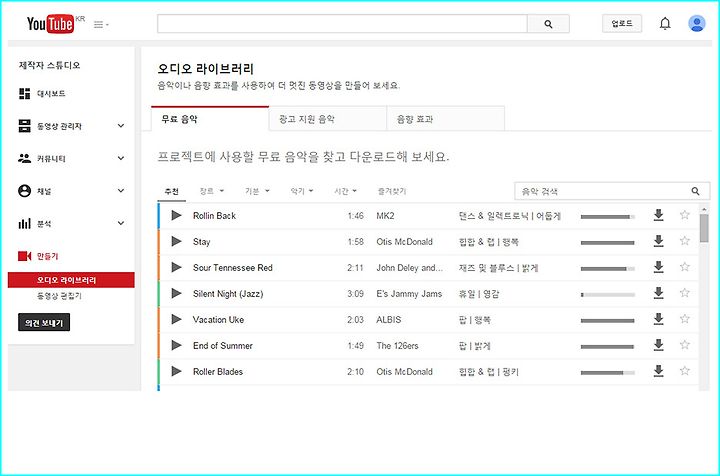Open 동영상 편집기 in sidebar
720x476 pixels.
tap(59, 296)
